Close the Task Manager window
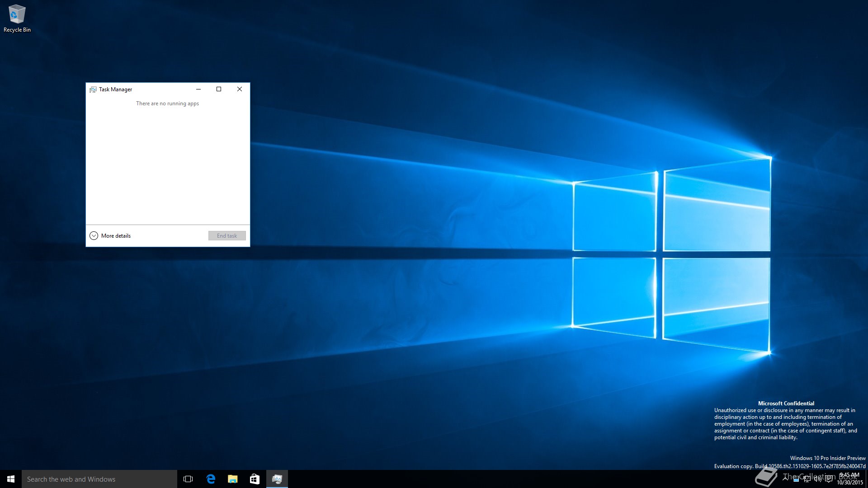Viewport: 868px width, 488px height. coord(240,89)
